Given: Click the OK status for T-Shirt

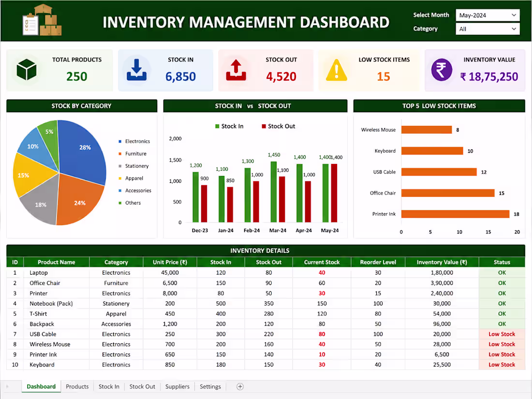Looking at the screenshot, I should pyautogui.click(x=502, y=313).
